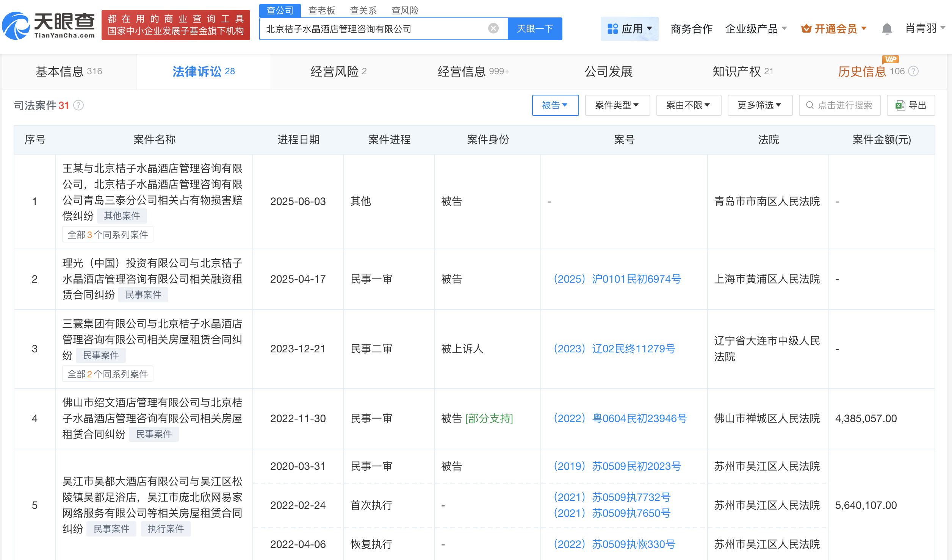This screenshot has width=952, height=560.
Task: Expand the 企业级产品 menu
Action: point(756,29)
